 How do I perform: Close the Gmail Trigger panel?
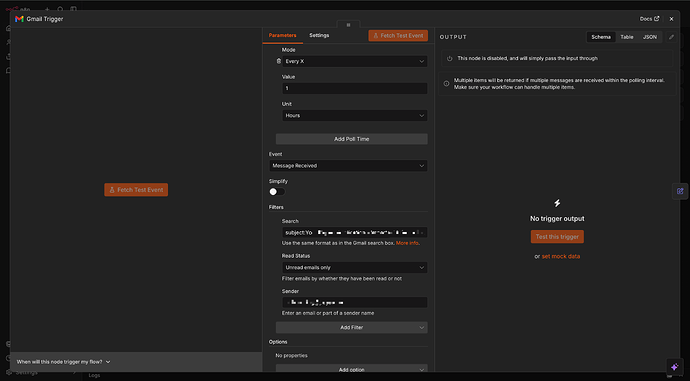[671, 19]
